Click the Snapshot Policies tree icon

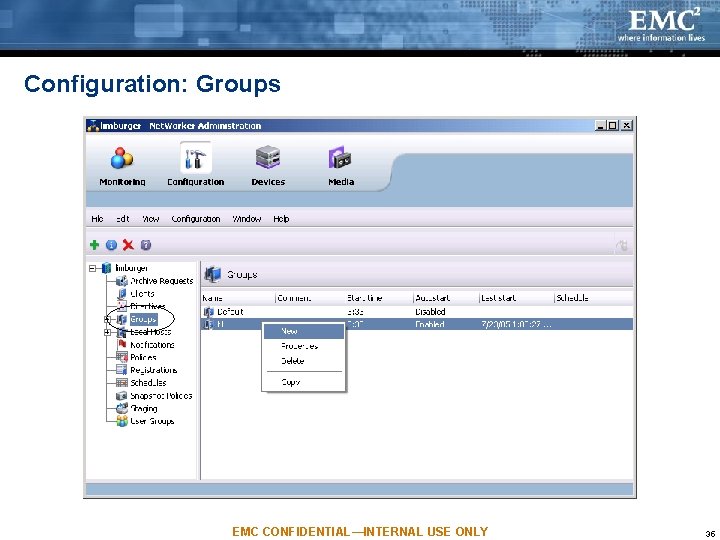(x=122, y=395)
